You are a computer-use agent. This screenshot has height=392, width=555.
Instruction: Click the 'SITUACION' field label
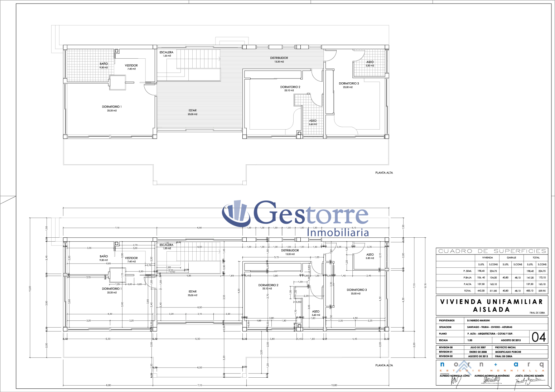pyautogui.click(x=445, y=327)
